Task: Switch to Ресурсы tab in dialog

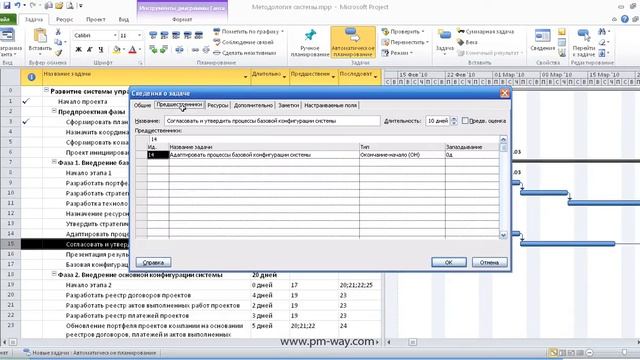Action: [218, 105]
